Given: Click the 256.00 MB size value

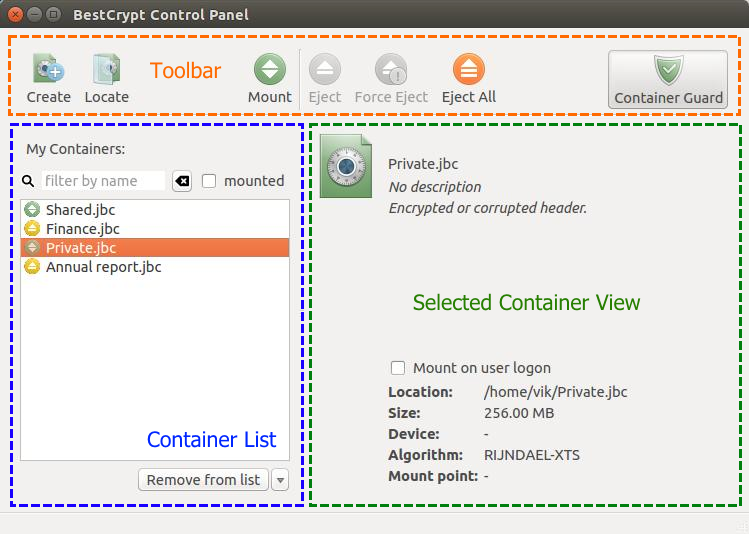Looking at the screenshot, I should point(519,413).
